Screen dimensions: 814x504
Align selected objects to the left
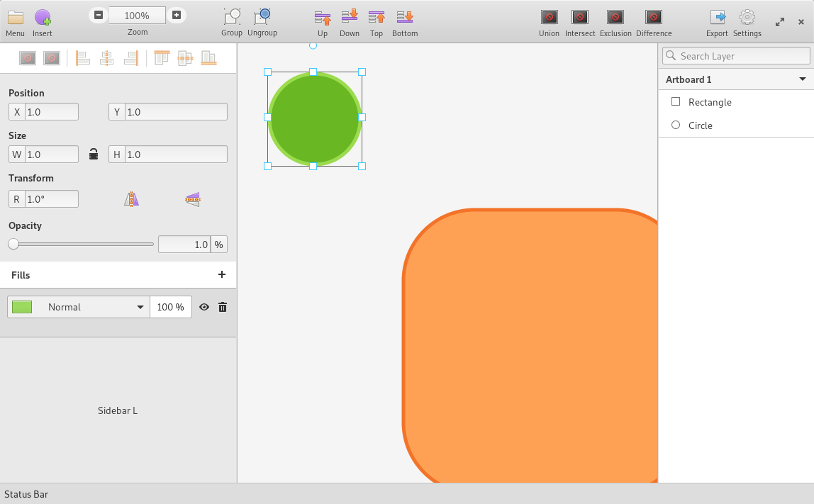tap(83, 58)
